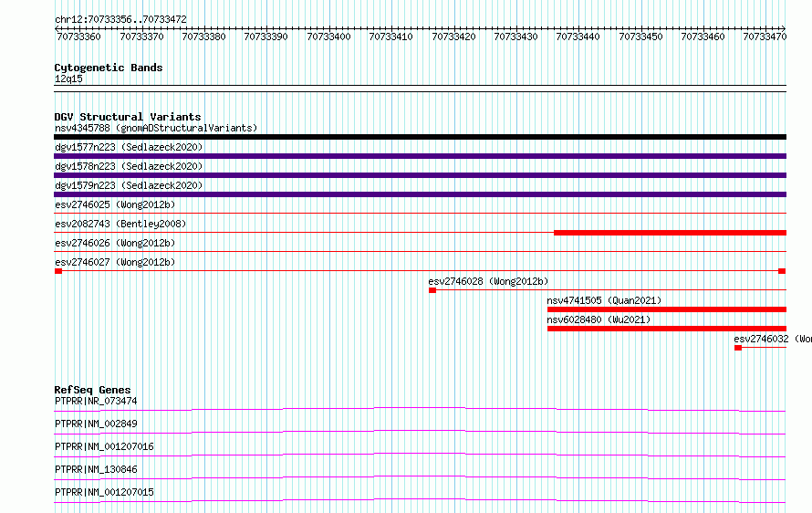This screenshot has width=812, height=513.
Task: Click the 70733440 ruler tick label
Action: click(x=578, y=37)
